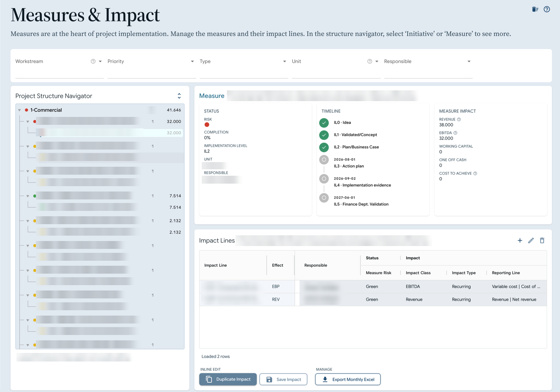This screenshot has height=392, width=560.
Task: Open the Type dropdown
Action: coord(285,61)
